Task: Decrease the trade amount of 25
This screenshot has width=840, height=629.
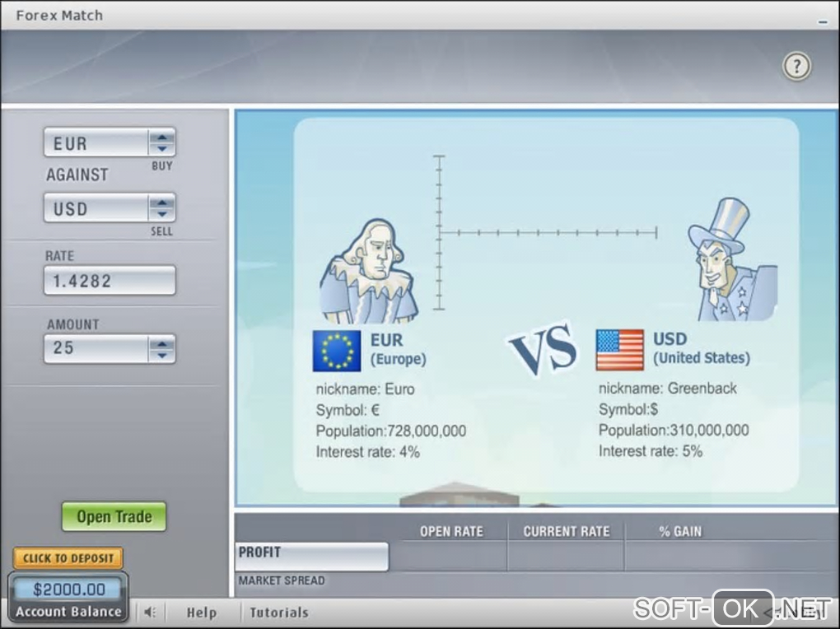Action: click(x=161, y=355)
